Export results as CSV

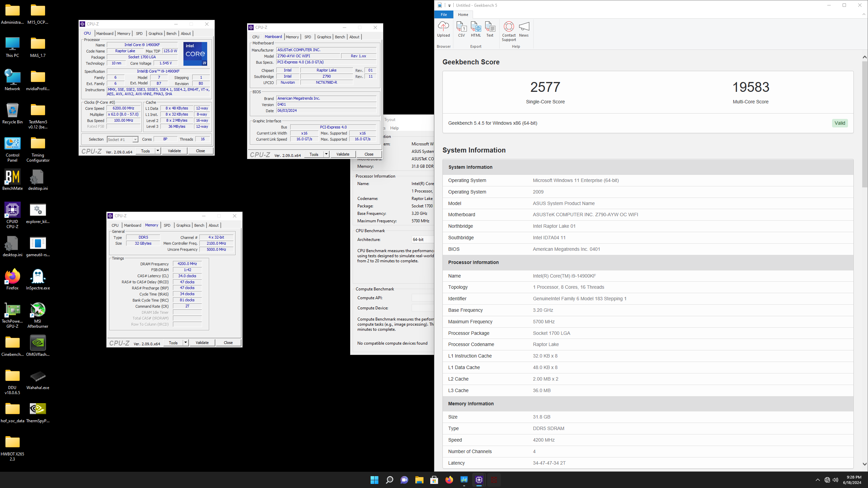pyautogui.click(x=461, y=29)
